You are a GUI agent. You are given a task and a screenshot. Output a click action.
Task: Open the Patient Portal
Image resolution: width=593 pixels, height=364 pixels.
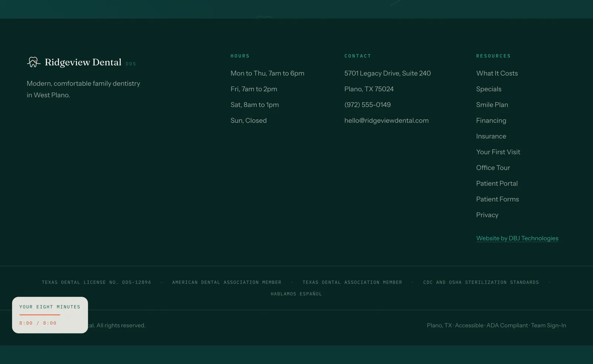[x=497, y=183]
